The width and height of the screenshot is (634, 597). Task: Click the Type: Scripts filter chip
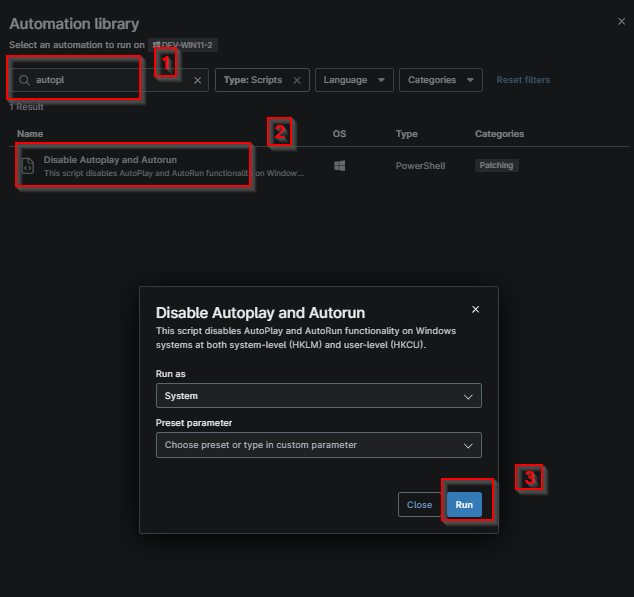(262, 80)
